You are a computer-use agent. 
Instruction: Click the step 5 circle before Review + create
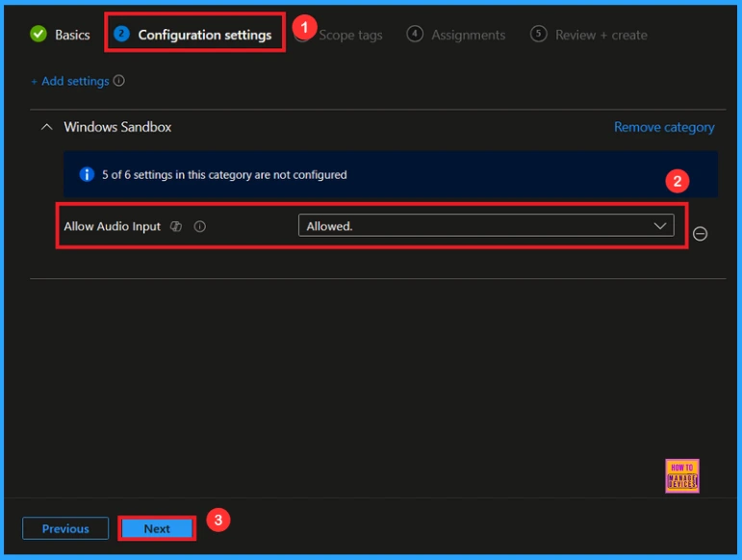[x=539, y=35]
